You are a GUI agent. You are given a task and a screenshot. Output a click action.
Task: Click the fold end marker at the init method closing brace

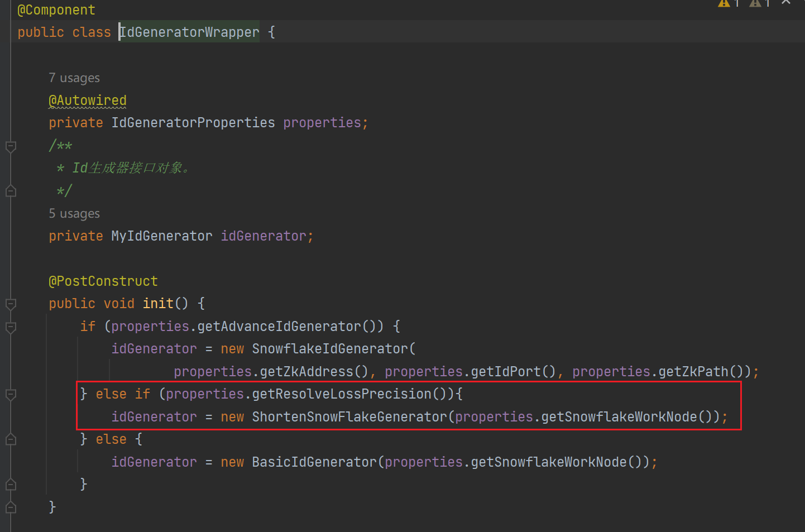coord(11,507)
